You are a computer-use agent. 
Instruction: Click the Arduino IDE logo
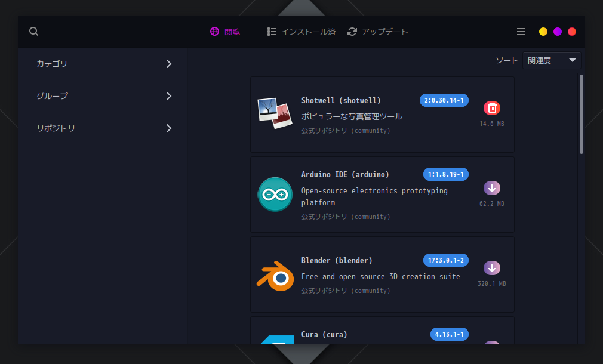click(275, 195)
